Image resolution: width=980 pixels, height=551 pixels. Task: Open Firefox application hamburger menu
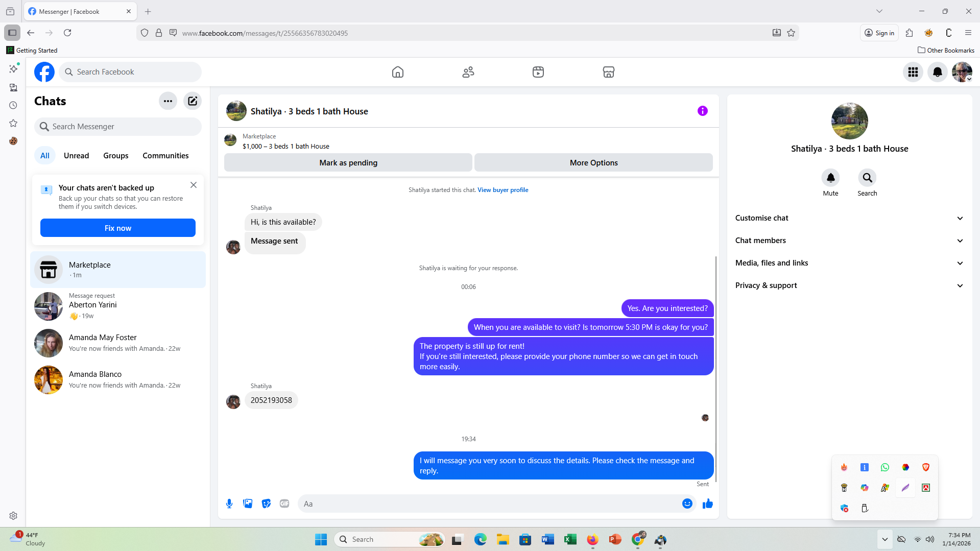968,33
